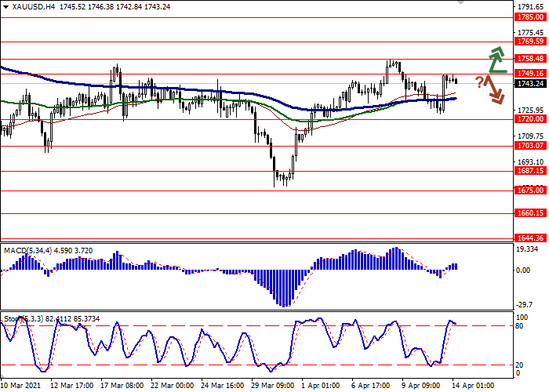Click the -29.7 MACD scale value
549x392 pixels.
pos(525,305)
